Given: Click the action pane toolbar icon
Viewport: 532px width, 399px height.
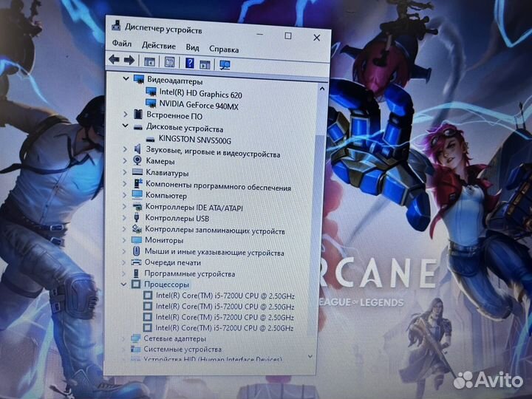Looking at the screenshot, I should (x=205, y=64).
